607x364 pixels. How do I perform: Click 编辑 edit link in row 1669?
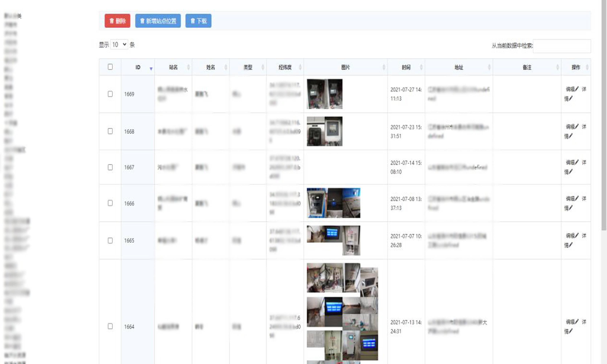[572, 89]
